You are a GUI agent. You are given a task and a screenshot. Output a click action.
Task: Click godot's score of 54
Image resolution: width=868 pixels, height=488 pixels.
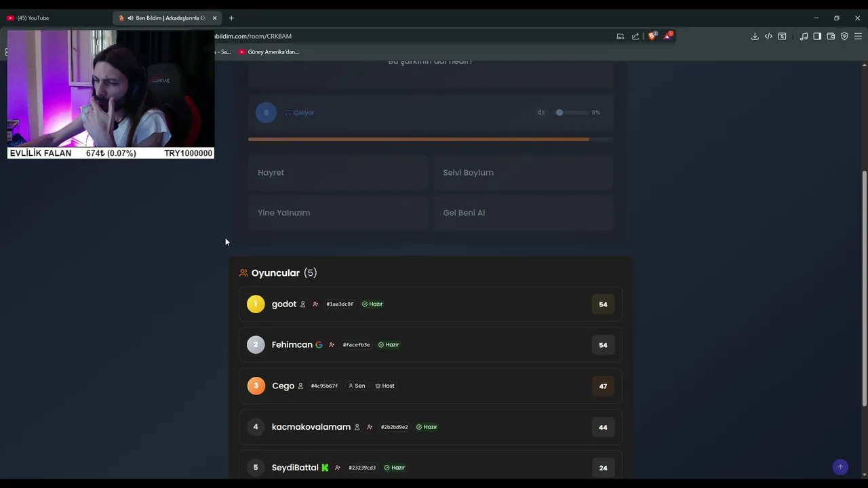tap(603, 304)
